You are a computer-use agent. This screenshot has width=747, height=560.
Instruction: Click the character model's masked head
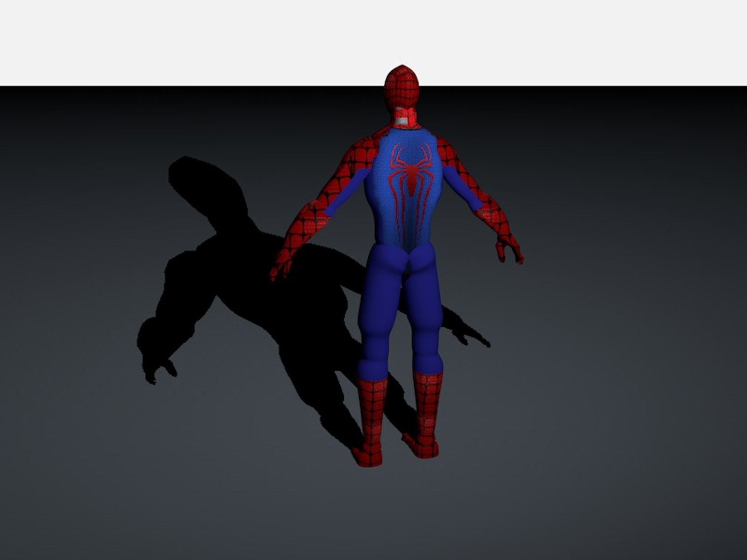[402, 87]
